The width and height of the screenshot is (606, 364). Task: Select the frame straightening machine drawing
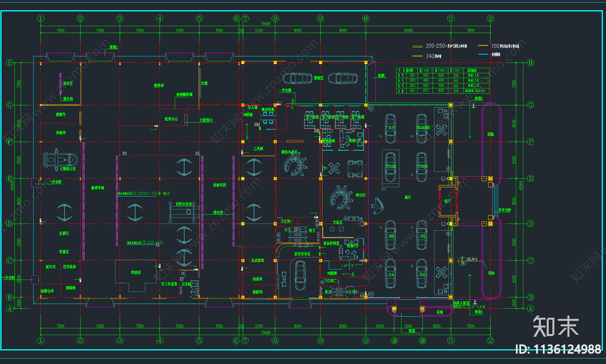[60, 160]
